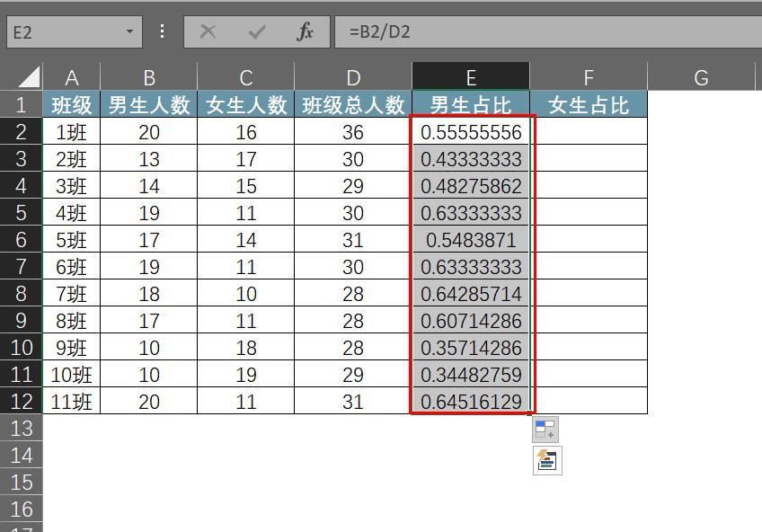Click the cell containing 11班

pyautogui.click(x=72, y=403)
